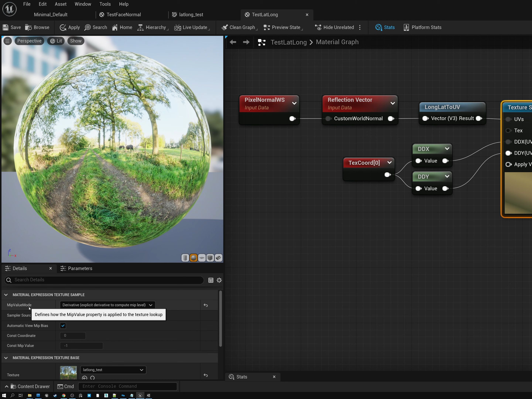Reset Texture property to default arrow

tap(206, 375)
